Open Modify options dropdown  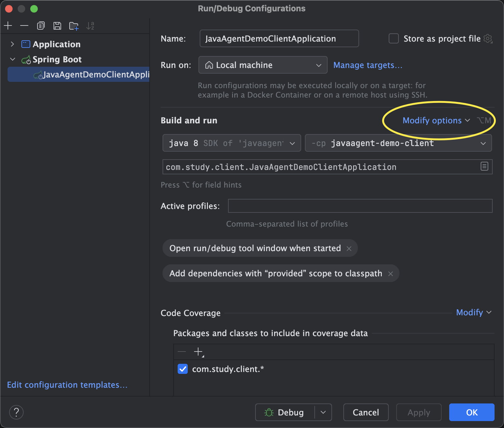[436, 121]
